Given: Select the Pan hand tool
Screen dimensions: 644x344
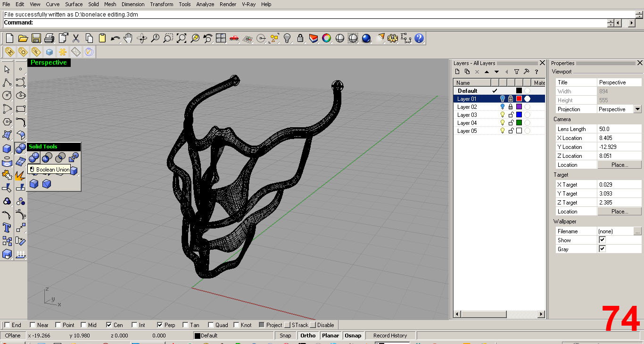Looking at the screenshot, I should pyautogui.click(x=128, y=38).
